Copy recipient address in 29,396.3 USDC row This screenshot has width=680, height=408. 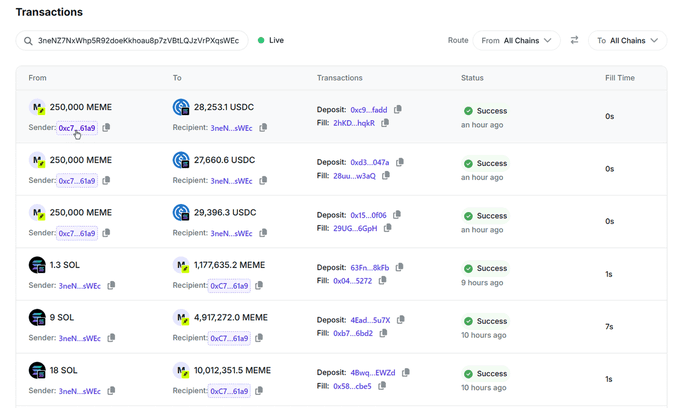click(263, 233)
